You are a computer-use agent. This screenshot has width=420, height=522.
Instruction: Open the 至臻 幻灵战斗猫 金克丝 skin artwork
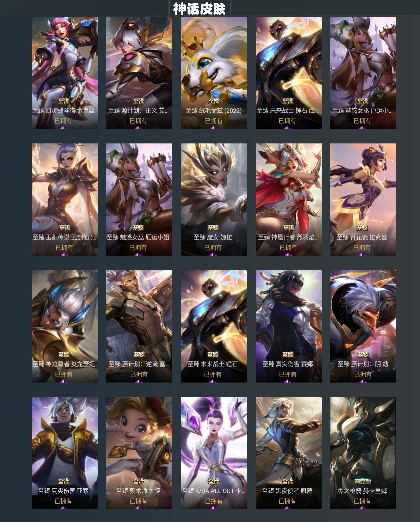click(65, 73)
